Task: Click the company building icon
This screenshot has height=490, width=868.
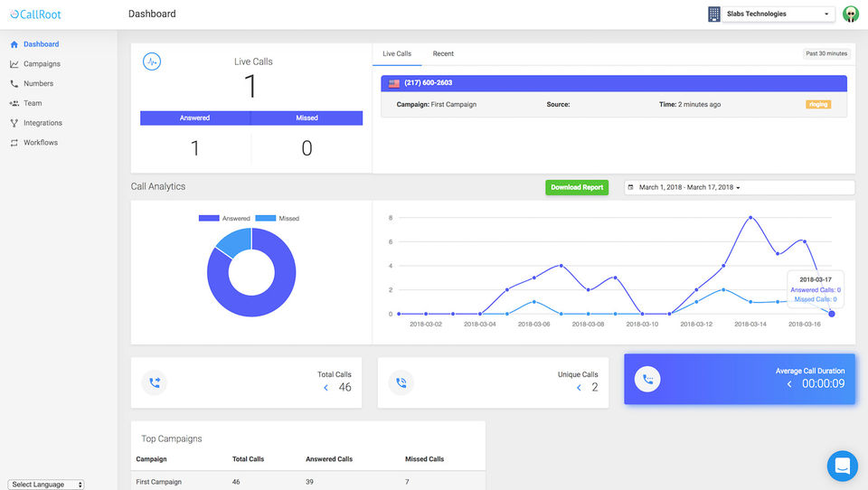Action: [x=714, y=14]
